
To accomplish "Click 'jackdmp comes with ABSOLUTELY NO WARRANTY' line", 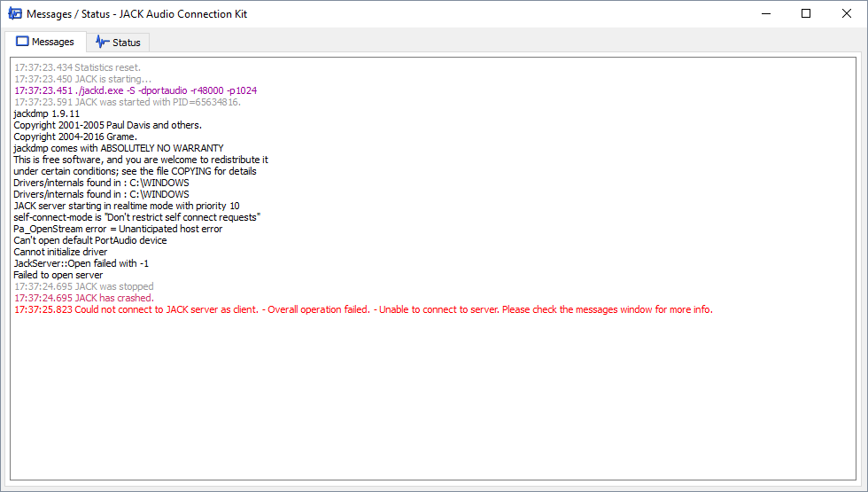I will point(119,149).
